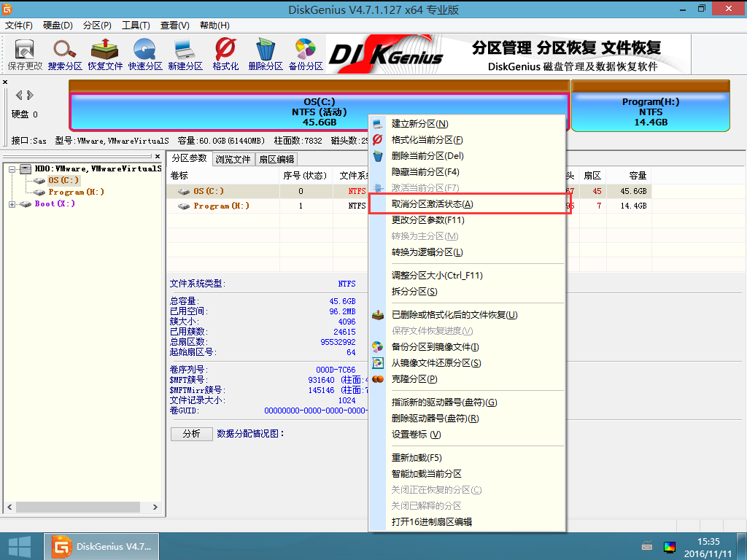Go to previous disk arrow
This screenshot has width=747, height=560.
(19, 96)
